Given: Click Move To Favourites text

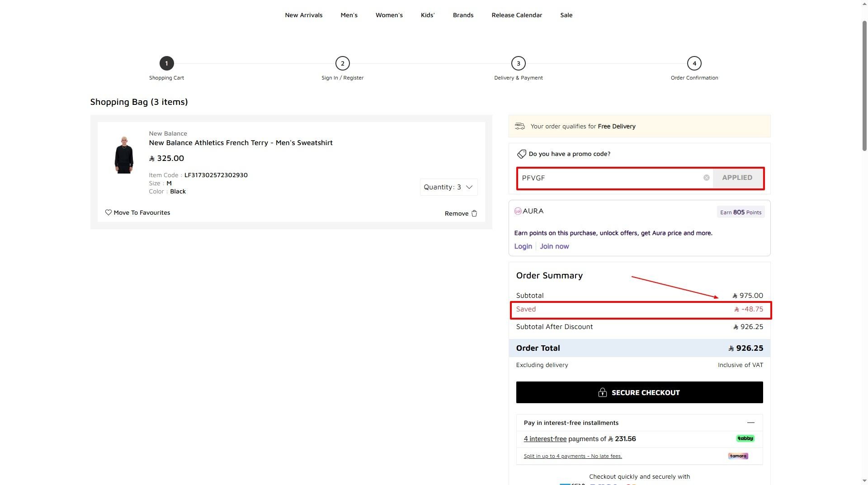Looking at the screenshot, I should coord(142,212).
